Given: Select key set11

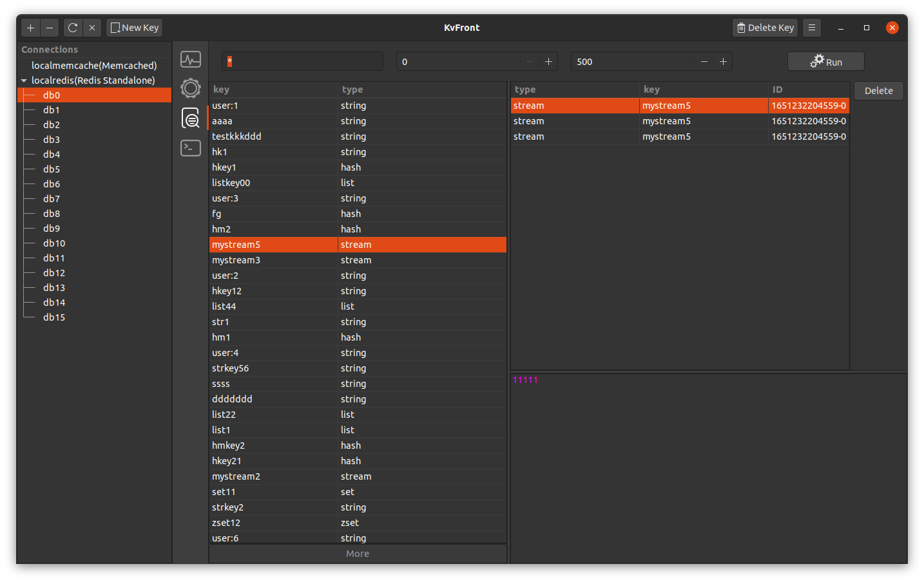Looking at the screenshot, I should (x=358, y=492).
